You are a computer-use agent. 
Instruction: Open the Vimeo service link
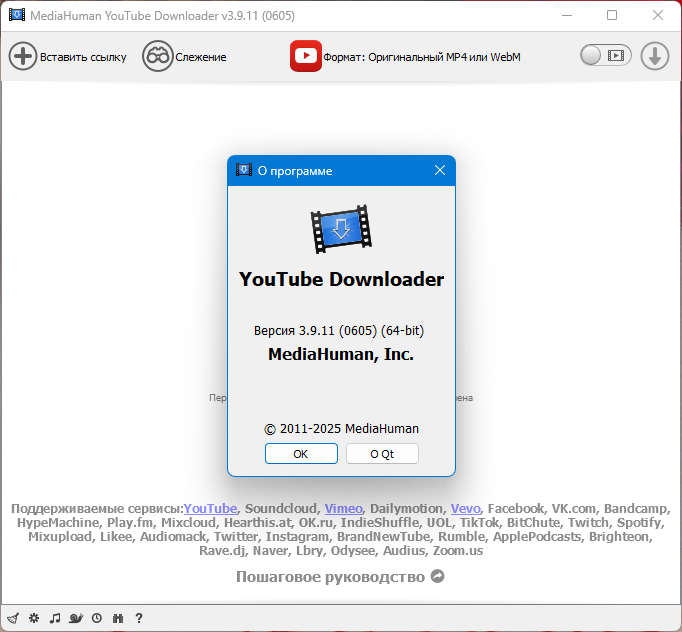(x=344, y=508)
